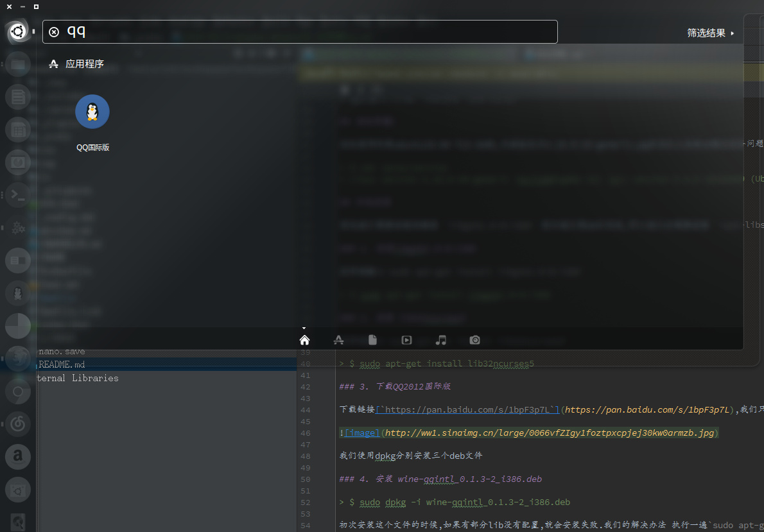764x532 pixels.
Task: Collapse the 应用程序 results category header
Action: pyautogui.click(x=76, y=64)
